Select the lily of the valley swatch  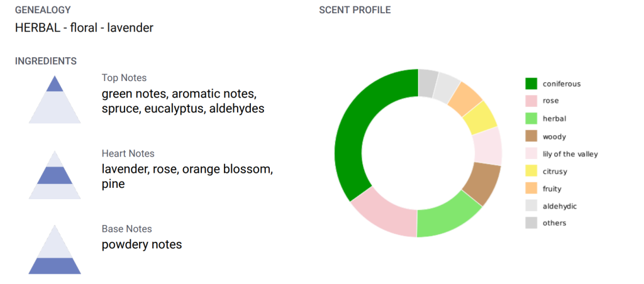531,153
